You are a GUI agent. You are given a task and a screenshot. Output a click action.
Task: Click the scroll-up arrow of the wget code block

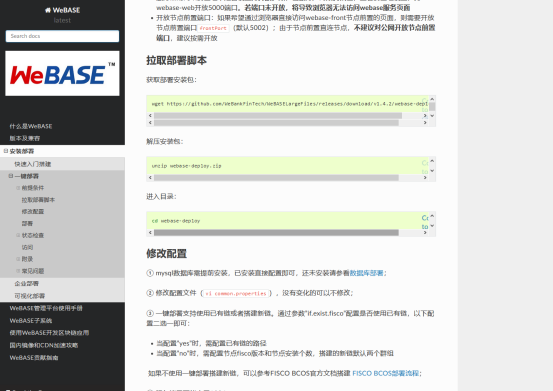(x=432, y=99)
